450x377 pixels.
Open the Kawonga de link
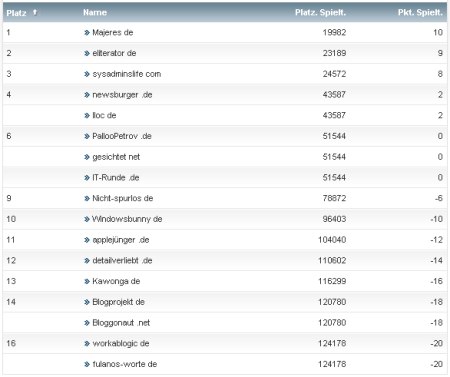[x=116, y=281]
